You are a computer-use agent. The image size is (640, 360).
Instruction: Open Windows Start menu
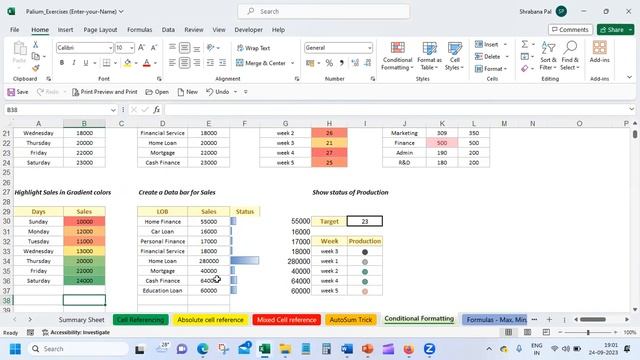coord(15,349)
